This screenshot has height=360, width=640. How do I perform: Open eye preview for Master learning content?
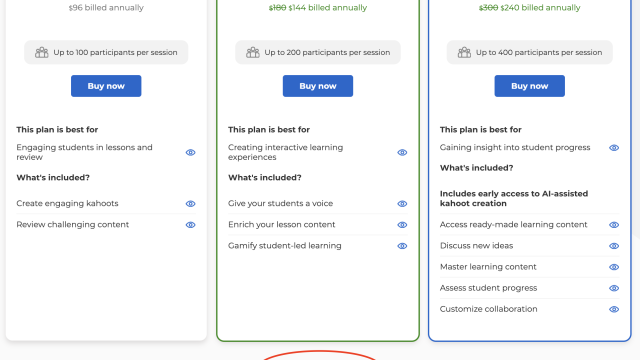[614, 267]
